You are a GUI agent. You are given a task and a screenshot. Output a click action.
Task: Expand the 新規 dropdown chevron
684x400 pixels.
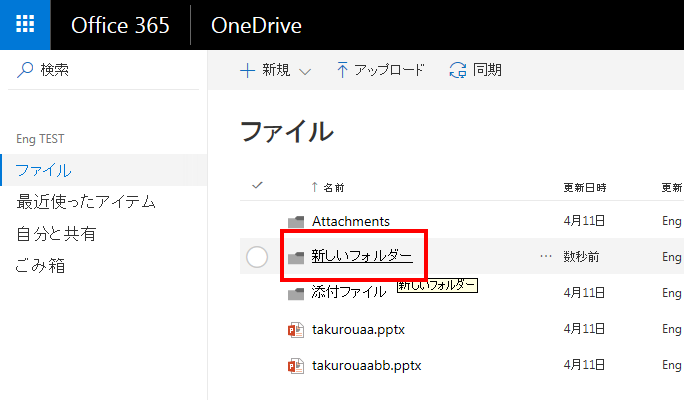305,71
